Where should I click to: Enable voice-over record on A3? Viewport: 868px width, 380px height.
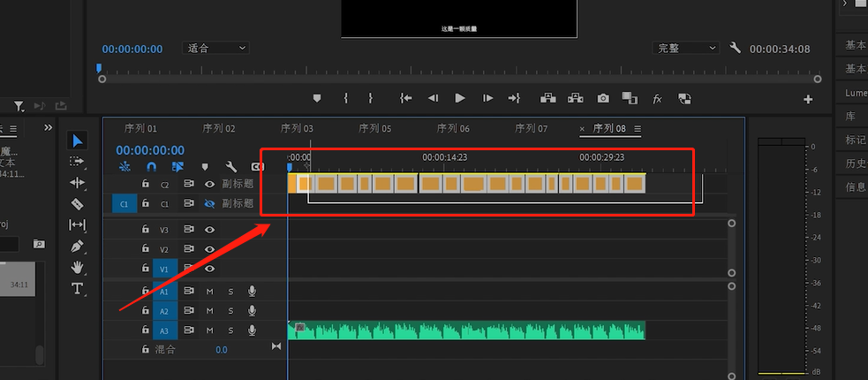[252, 331]
